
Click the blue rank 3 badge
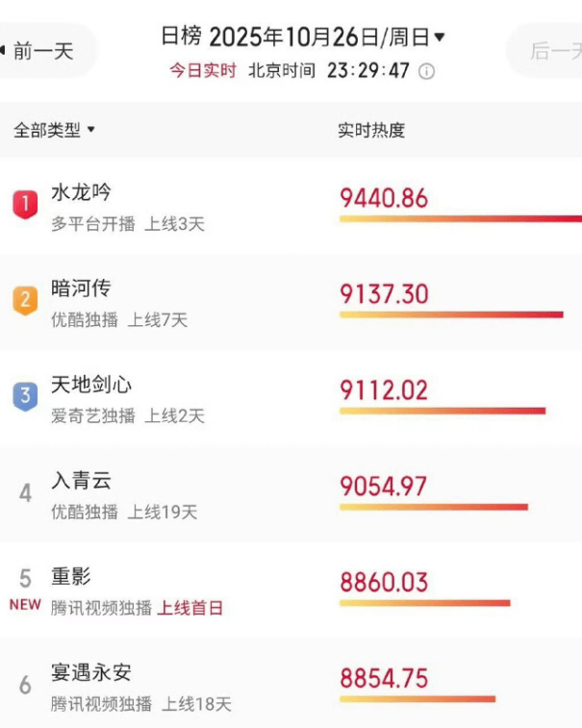click(25, 396)
